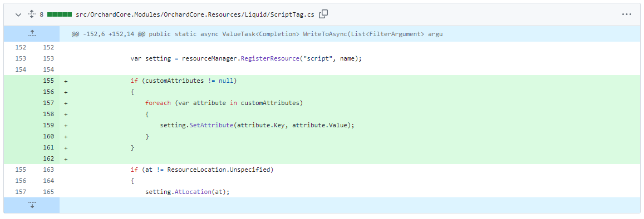Click new line number 158
Viewport: 644px width, 219px height.
coord(48,114)
